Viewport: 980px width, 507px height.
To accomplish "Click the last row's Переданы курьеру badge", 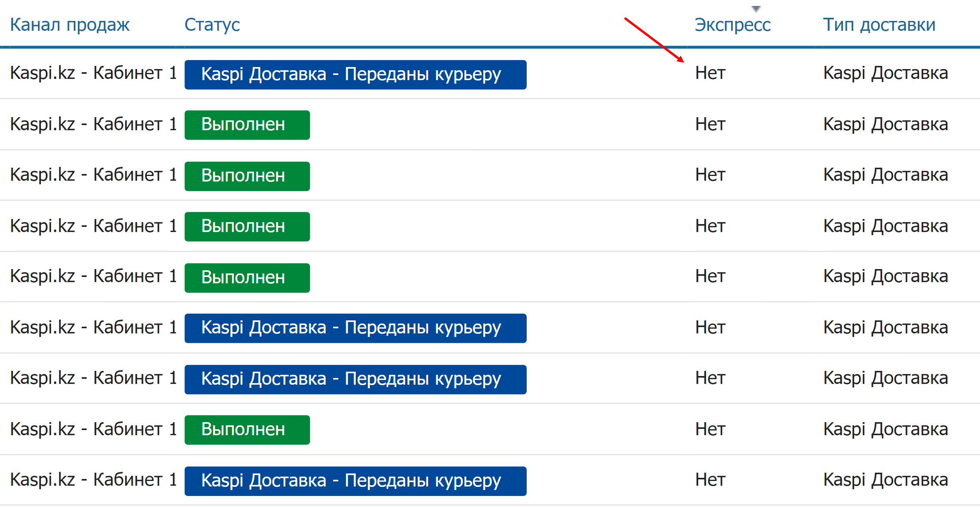I will [x=355, y=481].
